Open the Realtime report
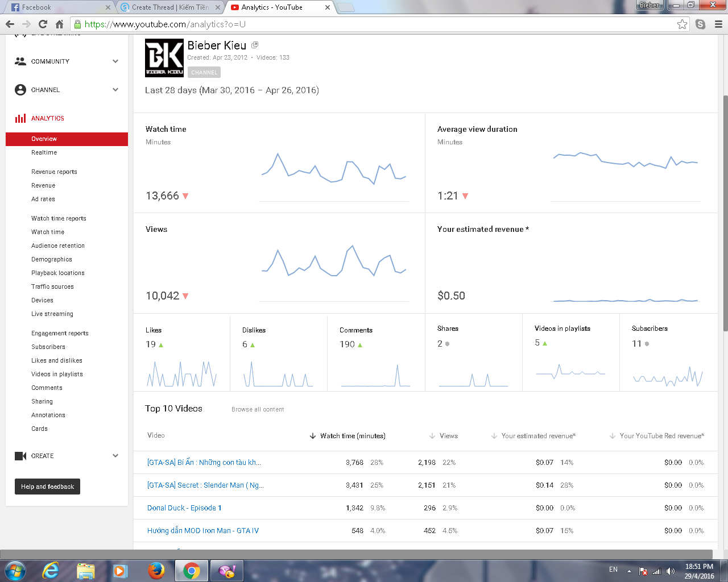 pyautogui.click(x=44, y=152)
